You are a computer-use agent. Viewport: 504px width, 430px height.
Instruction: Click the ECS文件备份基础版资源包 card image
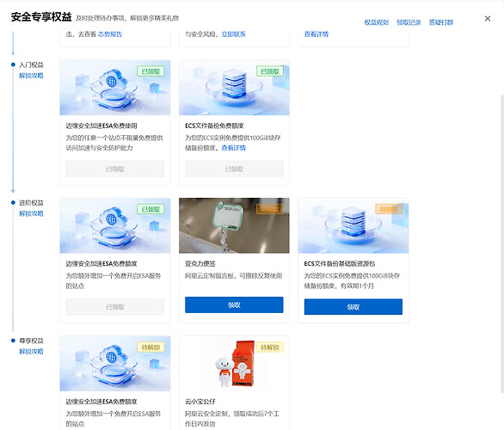point(353,225)
